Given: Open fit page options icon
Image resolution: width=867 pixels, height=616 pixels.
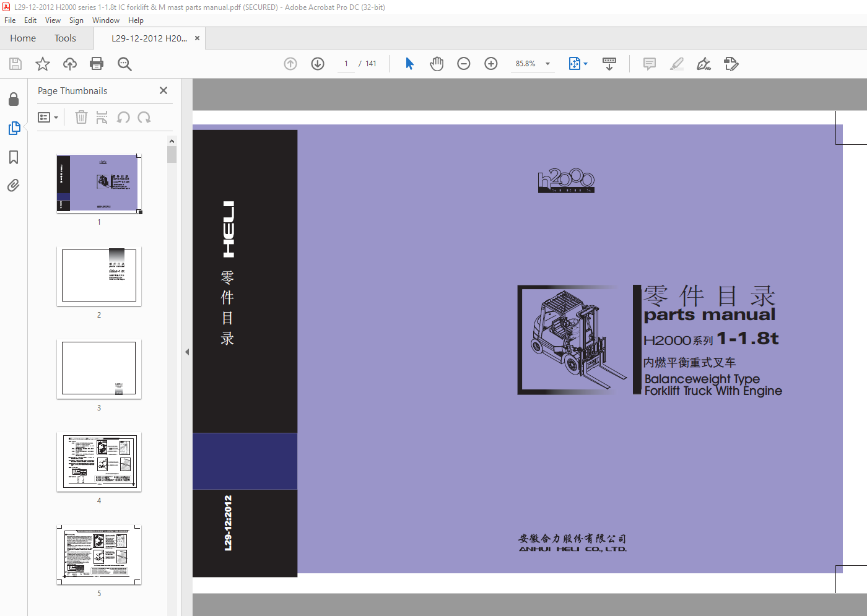Looking at the screenshot, I should click(574, 64).
